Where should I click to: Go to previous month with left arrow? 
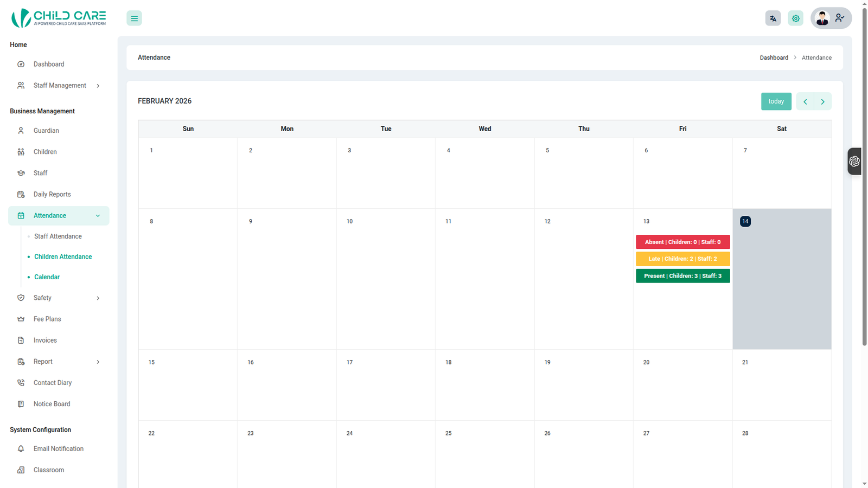click(x=805, y=101)
